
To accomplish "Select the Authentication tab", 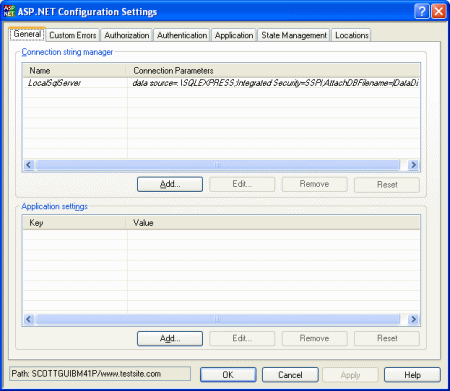I will coord(182,35).
